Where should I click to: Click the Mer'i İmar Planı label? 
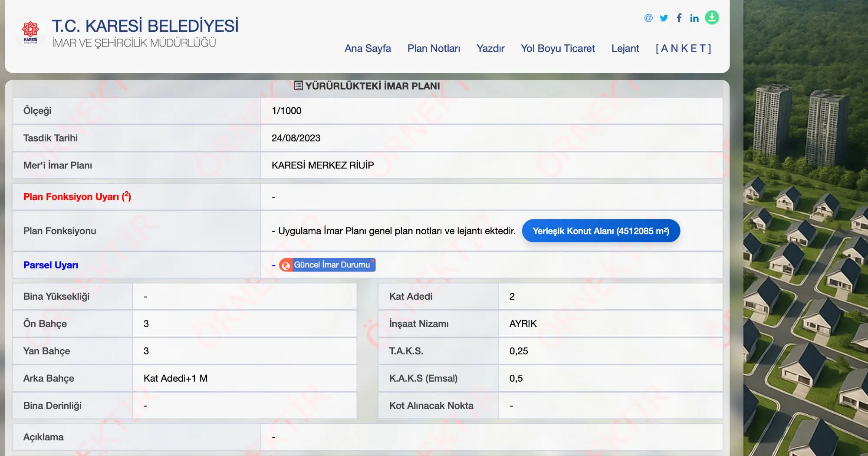click(x=58, y=165)
